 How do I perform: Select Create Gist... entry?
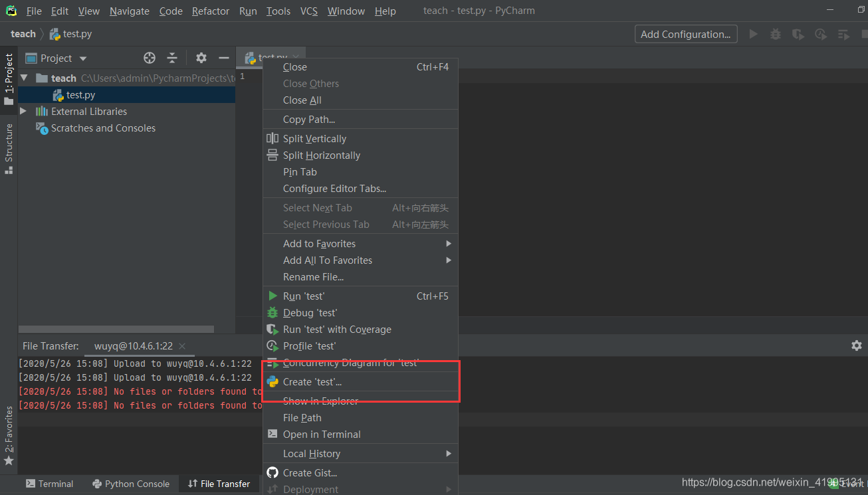click(361, 473)
